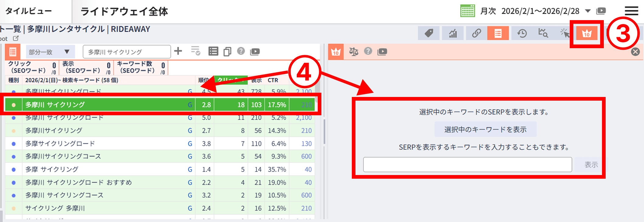Image resolution: width=644 pixels, height=222 pixels.
Task: Click the copy icon in keyword toolbar
Action: coord(227,52)
